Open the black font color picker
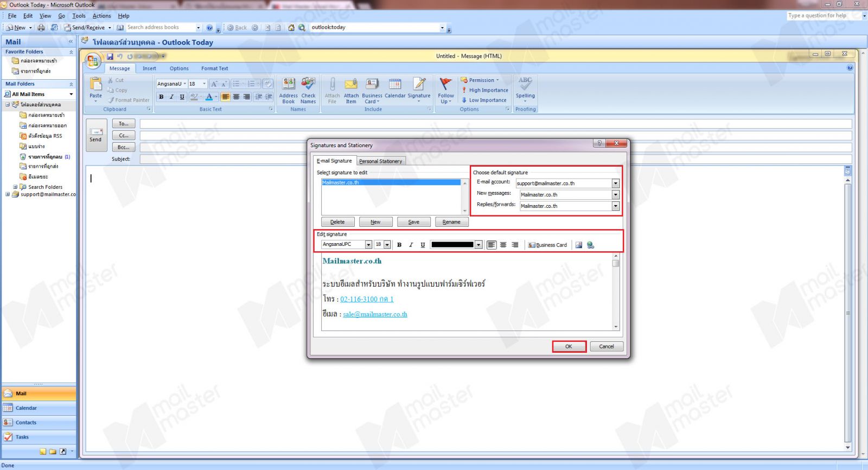 [478, 245]
